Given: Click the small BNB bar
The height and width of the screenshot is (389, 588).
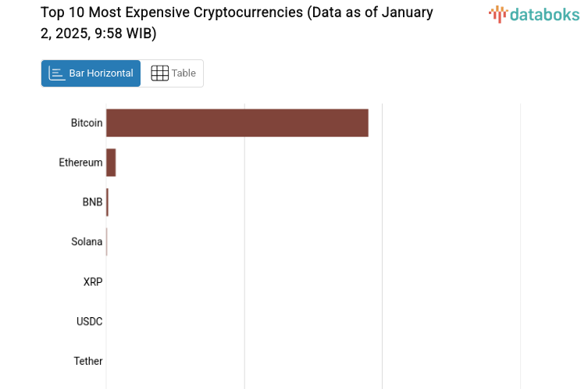Looking at the screenshot, I should tap(107, 202).
